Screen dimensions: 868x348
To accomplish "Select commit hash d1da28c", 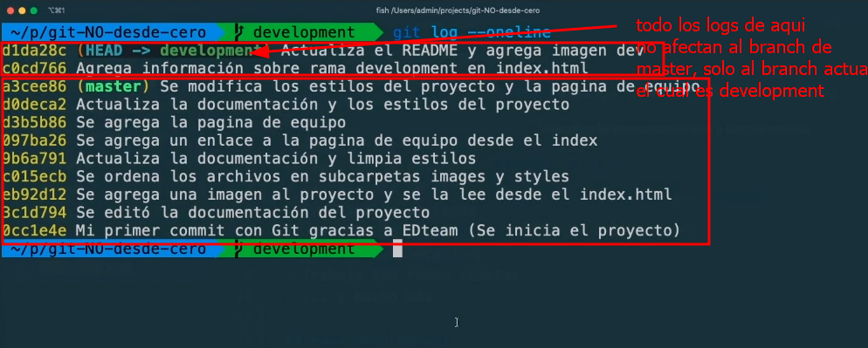I will coord(34,51).
